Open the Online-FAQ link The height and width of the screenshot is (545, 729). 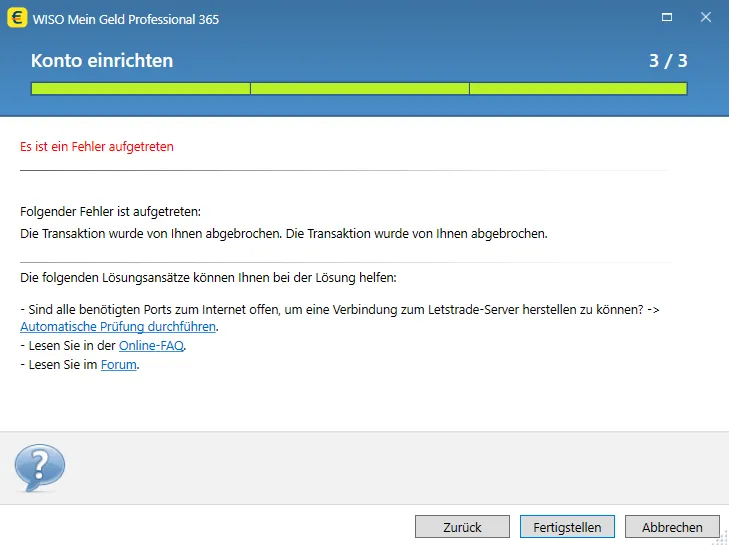151,346
